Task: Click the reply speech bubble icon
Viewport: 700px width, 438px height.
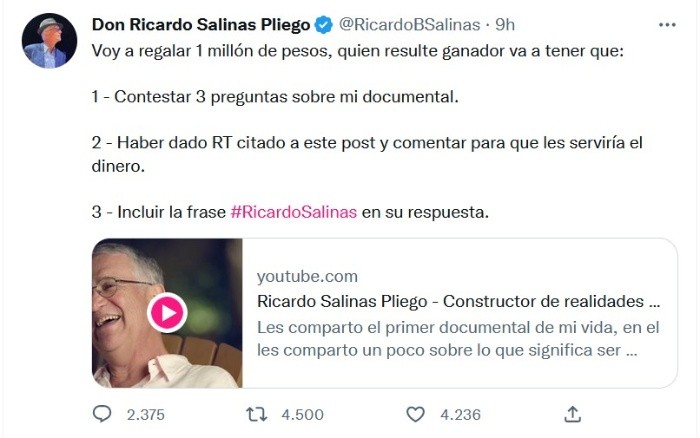Action: 102,414
